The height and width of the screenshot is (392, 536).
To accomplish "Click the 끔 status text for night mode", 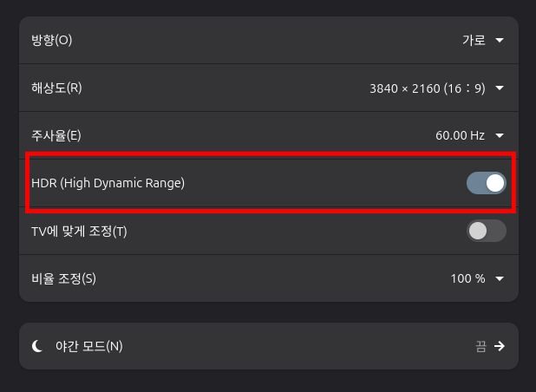I will click(480, 347).
